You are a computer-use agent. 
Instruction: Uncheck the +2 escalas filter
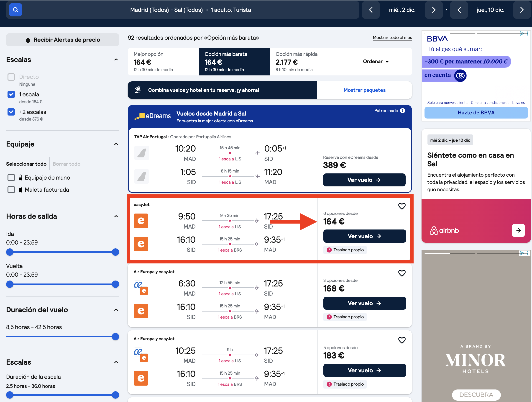[x=11, y=112]
